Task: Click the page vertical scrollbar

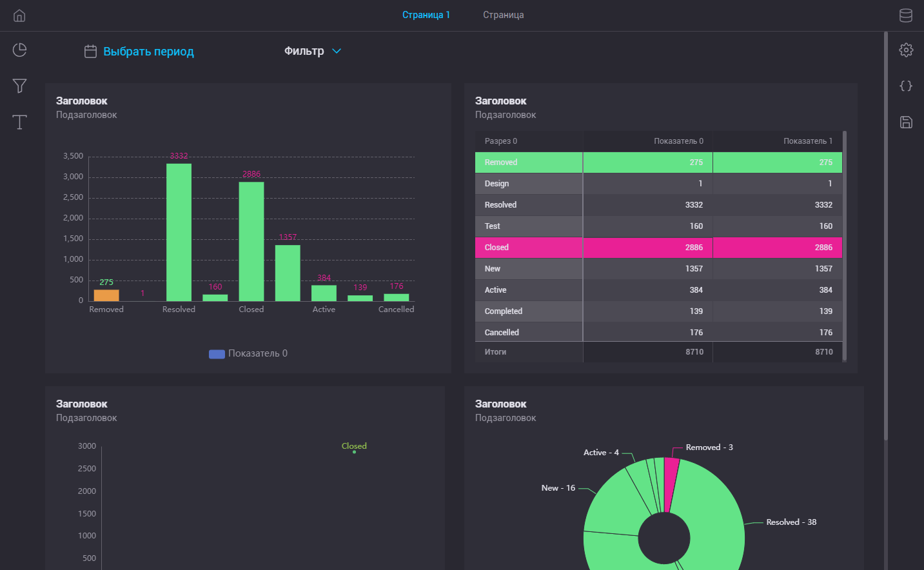Action: (886, 235)
